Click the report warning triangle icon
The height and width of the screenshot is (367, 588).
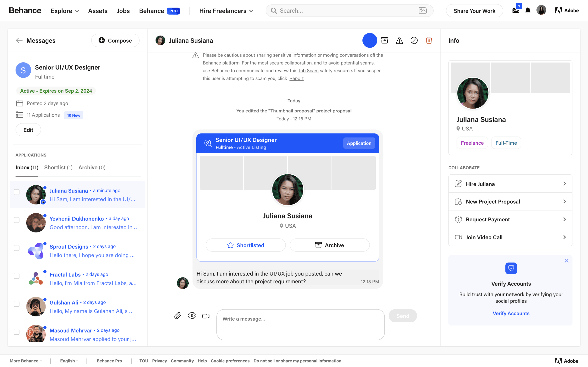[x=399, y=40]
